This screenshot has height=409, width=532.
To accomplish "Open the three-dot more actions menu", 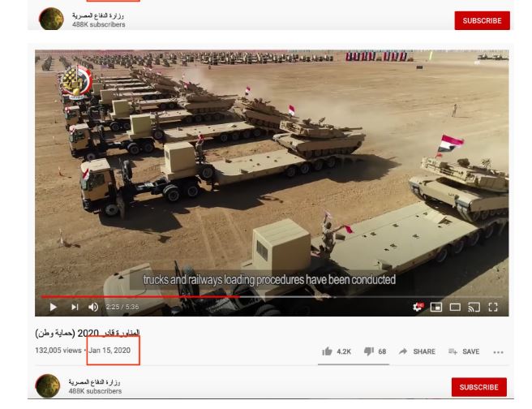I will pos(499,352).
